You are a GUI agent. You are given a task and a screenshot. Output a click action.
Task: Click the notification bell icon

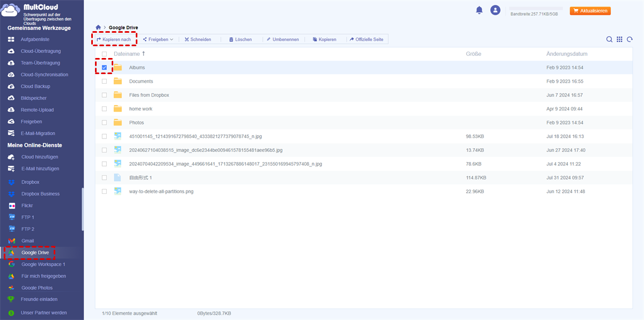479,10
